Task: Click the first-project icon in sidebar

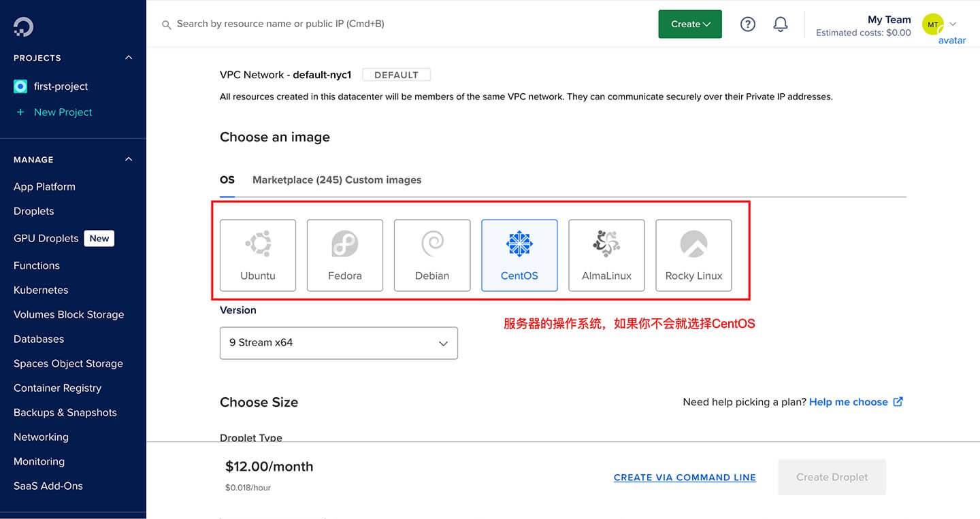Action: coord(20,86)
